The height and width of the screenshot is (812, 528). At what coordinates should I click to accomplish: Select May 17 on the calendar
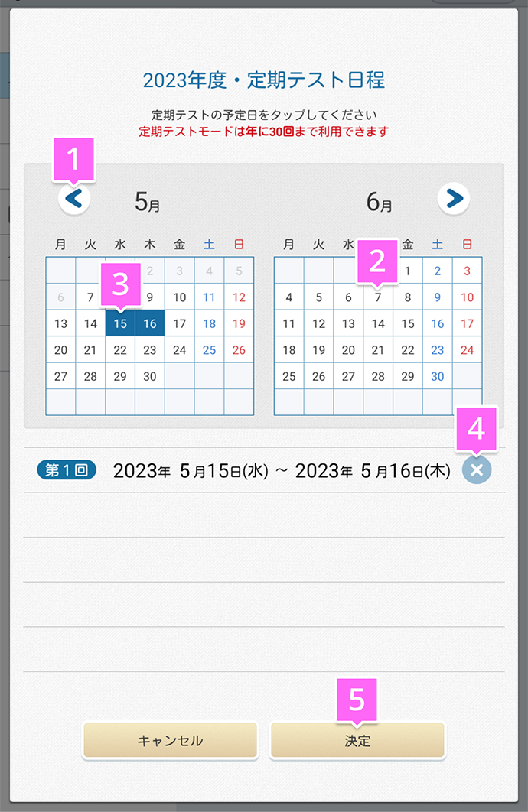(180, 323)
